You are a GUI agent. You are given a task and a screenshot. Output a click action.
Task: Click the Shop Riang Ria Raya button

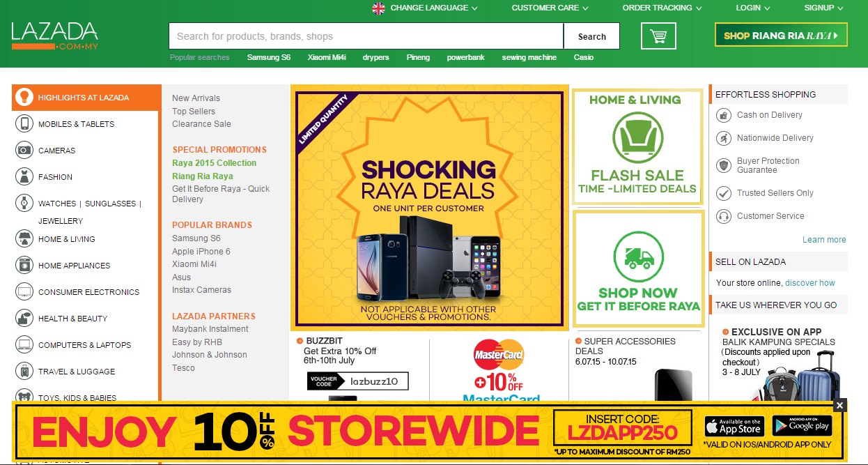click(781, 35)
